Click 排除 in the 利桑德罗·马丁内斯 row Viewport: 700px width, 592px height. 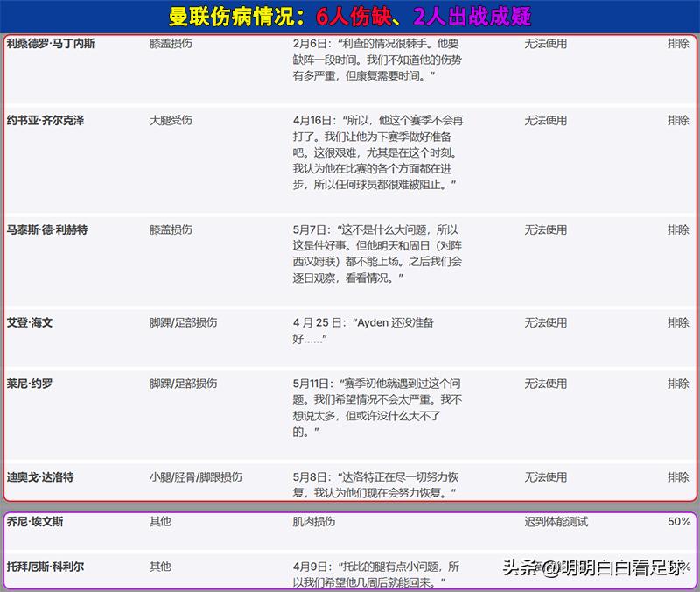(678, 43)
